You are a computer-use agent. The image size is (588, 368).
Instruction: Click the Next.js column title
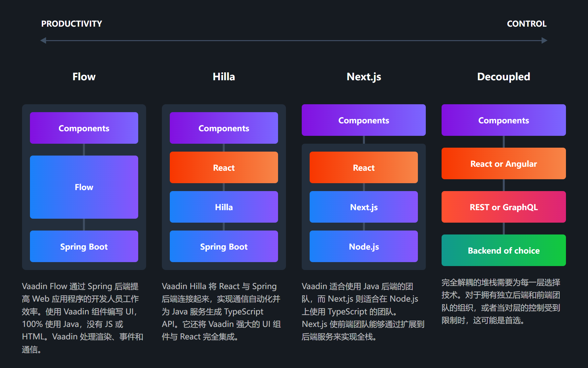pyautogui.click(x=363, y=76)
